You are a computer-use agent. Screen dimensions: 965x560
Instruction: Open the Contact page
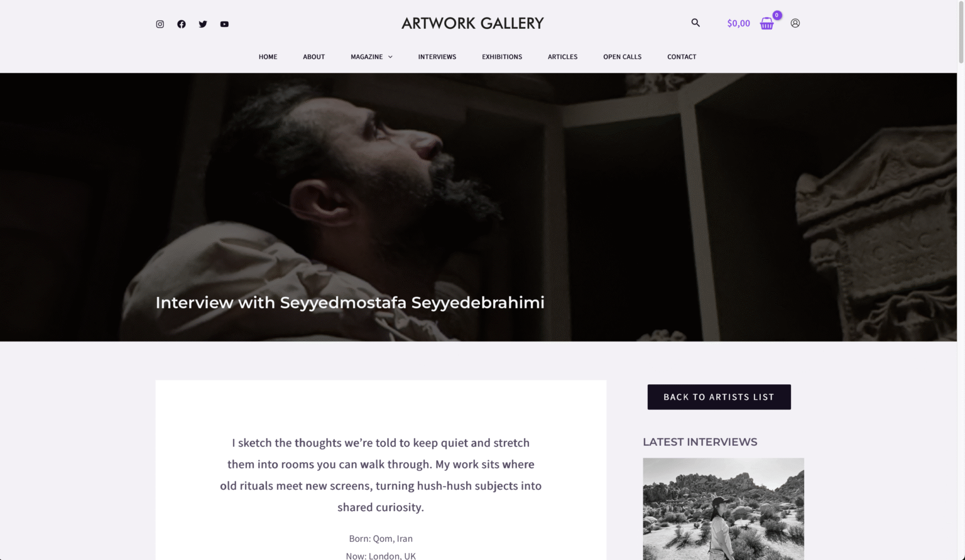682,57
